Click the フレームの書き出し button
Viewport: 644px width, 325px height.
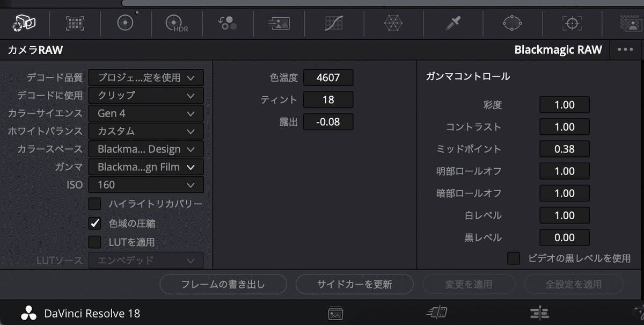(x=223, y=285)
